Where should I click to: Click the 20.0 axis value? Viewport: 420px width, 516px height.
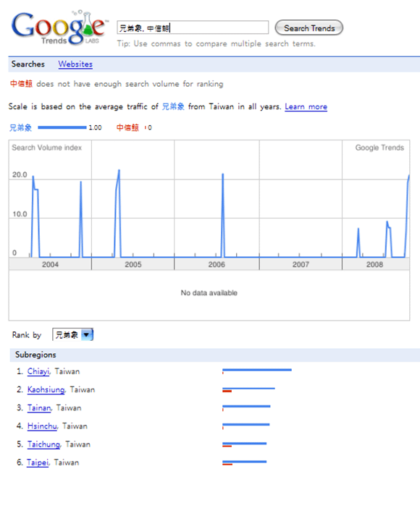pos(20,174)
